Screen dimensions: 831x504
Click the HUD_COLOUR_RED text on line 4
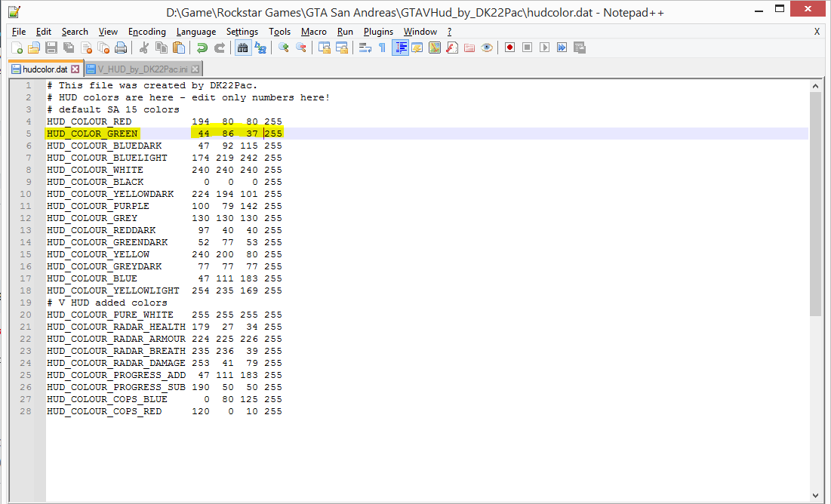89,121
